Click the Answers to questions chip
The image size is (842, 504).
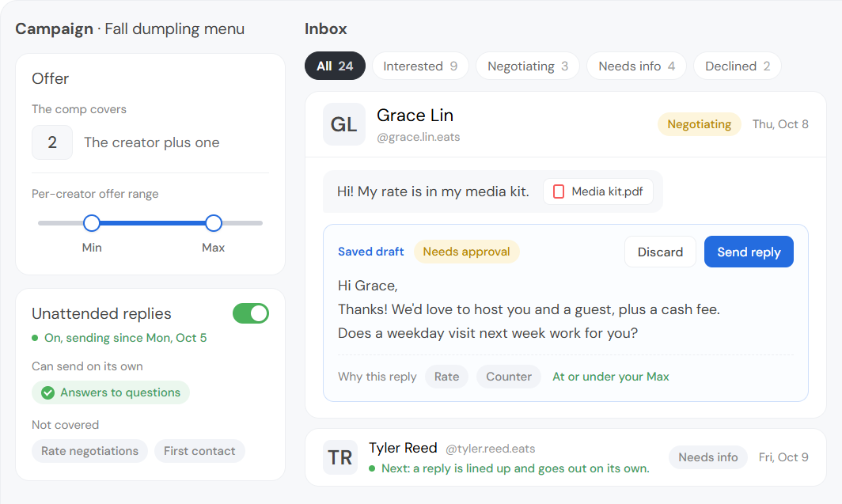(x=111, y=393)
